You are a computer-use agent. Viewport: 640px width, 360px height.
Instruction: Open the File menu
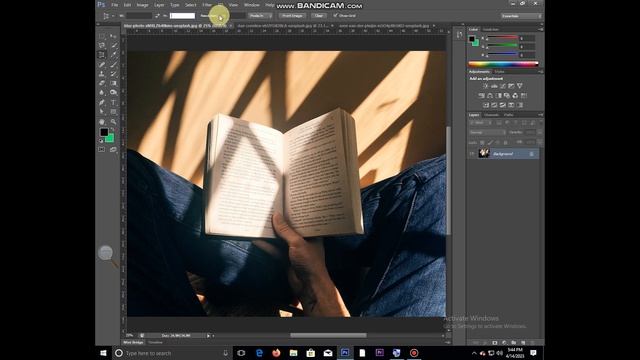click(115, 5)
